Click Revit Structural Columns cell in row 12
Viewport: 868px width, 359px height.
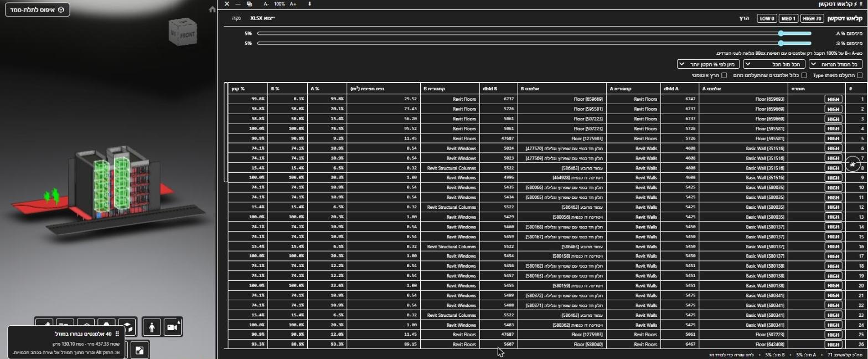click(x=451, y=207)
